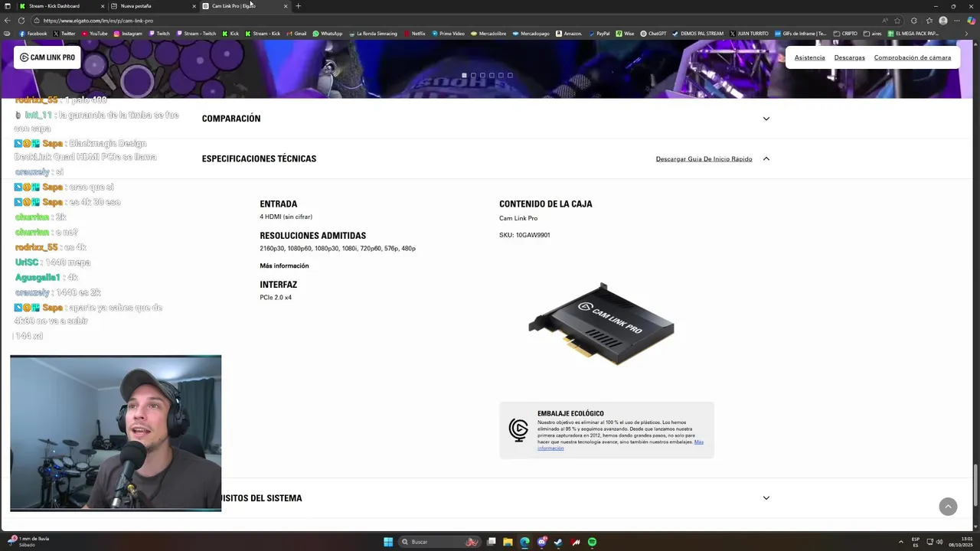Open the Wise bookmark
The width and height of the screenshot is (980, 551).
point(625,34)
